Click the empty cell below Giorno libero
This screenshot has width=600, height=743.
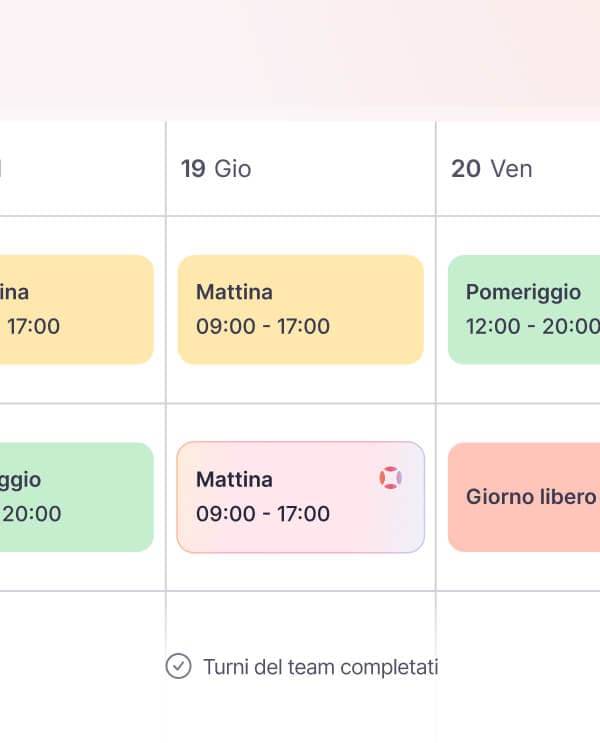coord(518,660)
